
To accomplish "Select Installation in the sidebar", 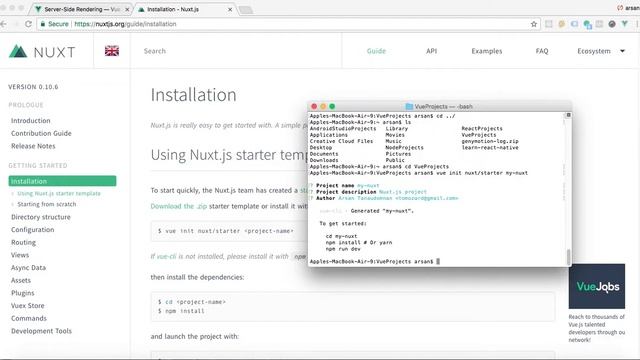I will pos(62,181).
